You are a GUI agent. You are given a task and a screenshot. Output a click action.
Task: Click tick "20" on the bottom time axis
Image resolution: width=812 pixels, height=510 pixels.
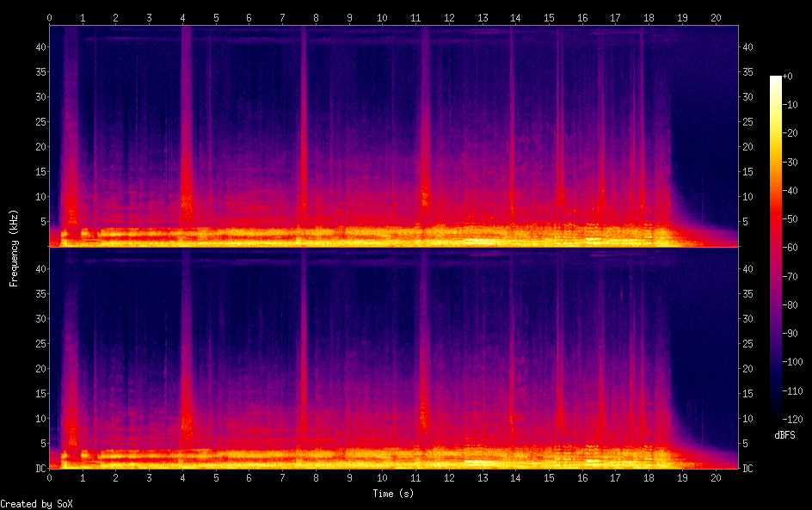coord(716,478)
